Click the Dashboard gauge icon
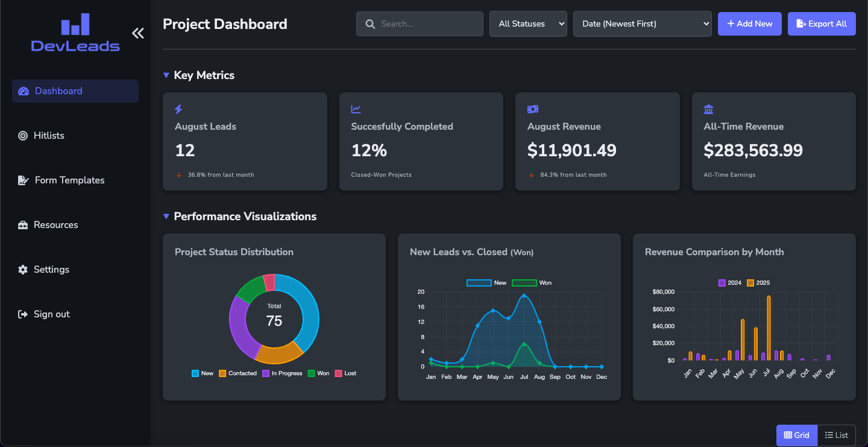 (24, 91)
